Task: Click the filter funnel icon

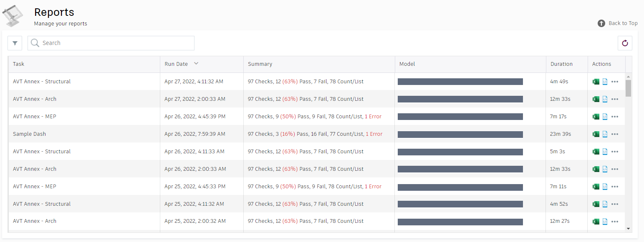Action: click(x=15, y=43)
